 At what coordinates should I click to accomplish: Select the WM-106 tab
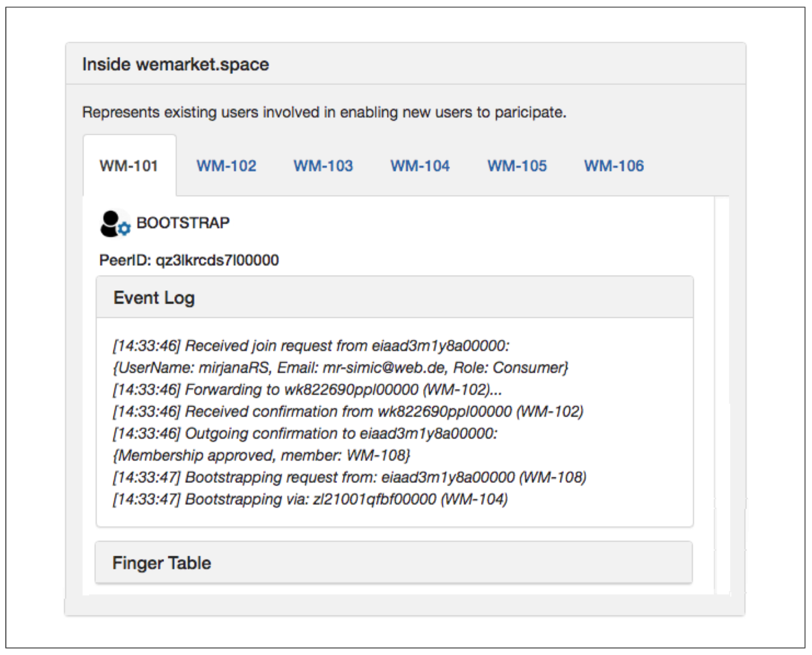pyautogui.click(x=614, y=166)
